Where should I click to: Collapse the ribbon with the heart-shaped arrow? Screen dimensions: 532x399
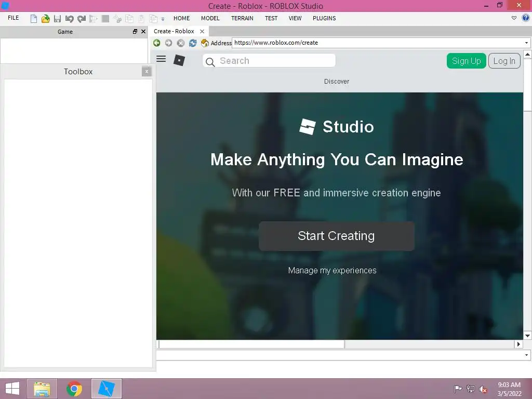(x=514, y=18)
